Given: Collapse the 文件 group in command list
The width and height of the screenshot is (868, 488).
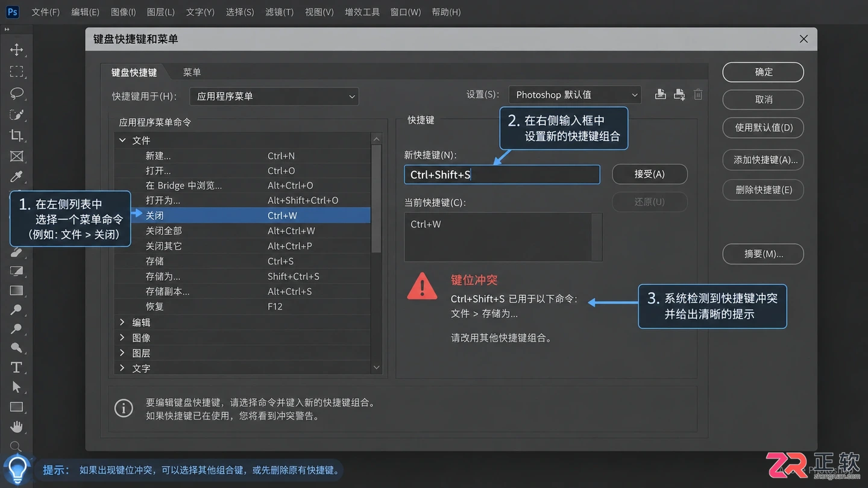Looking at the screenshot, I should pos(122,140).
